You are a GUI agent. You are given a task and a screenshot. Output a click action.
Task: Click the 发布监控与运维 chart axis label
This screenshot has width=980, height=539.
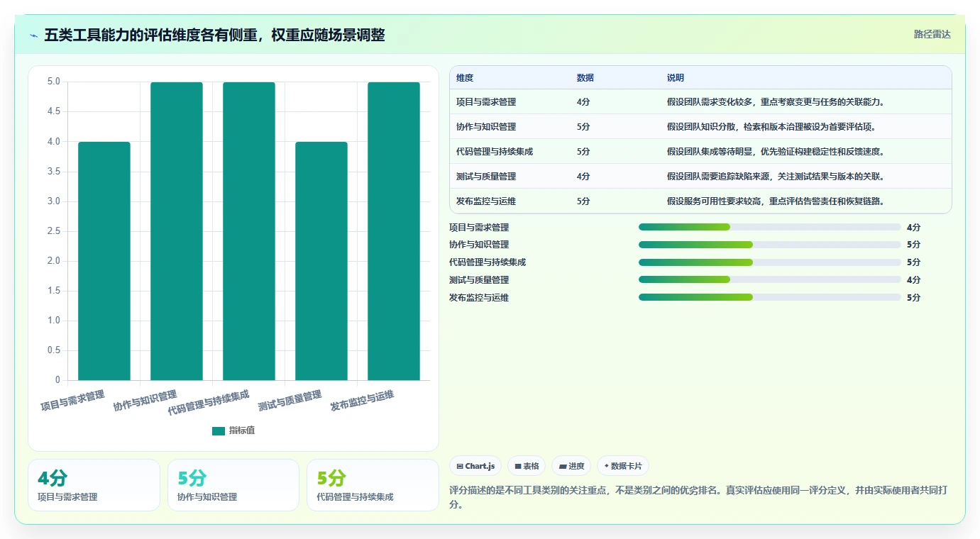(x=363, y=401)
